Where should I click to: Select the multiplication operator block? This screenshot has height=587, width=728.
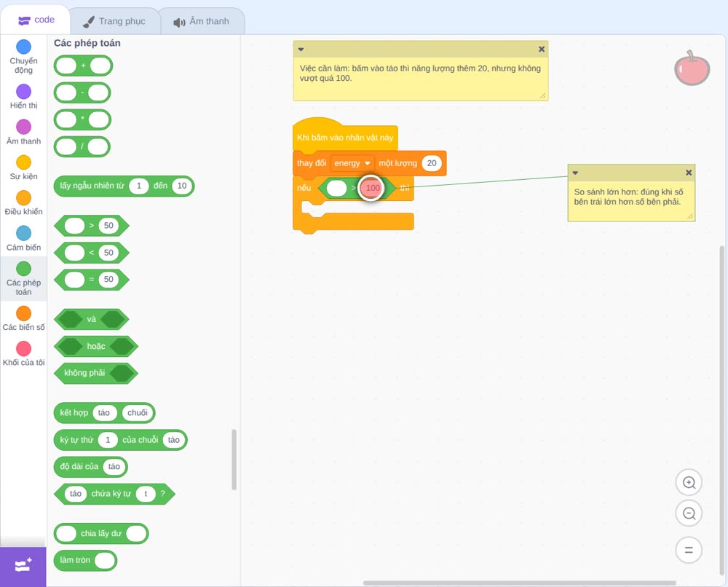click(x=83, y=120)
